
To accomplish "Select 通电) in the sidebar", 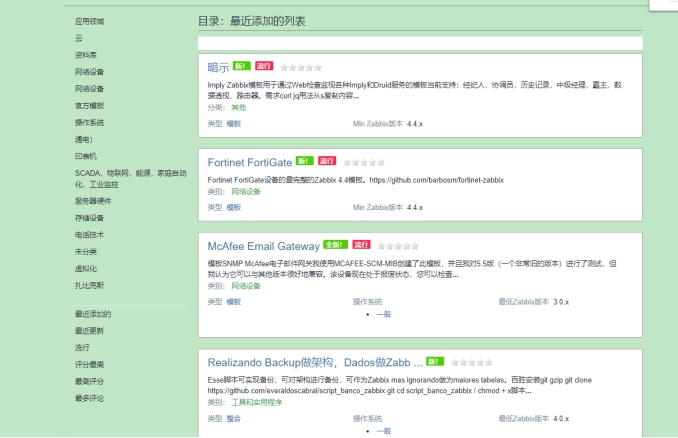I will (x=84, y=139).
